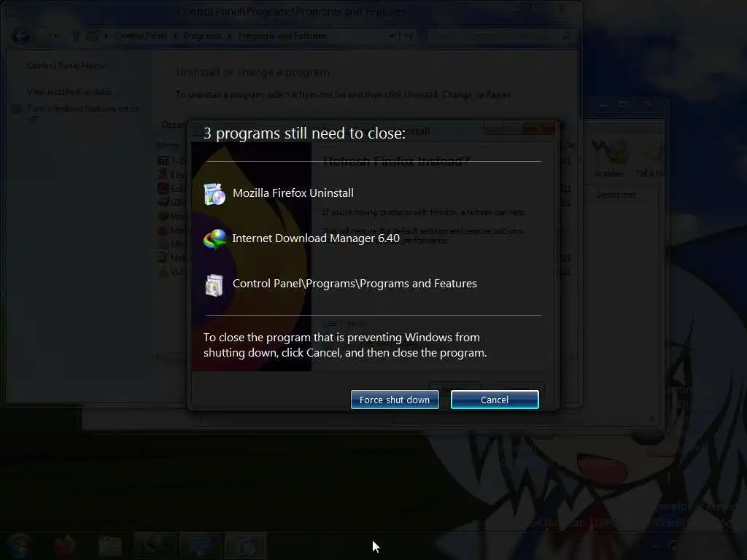Screen dimensions: 747x560
Task: Select "Control Panel\Programs\Programs and Features" entry text
Action: tap(355, 284)
